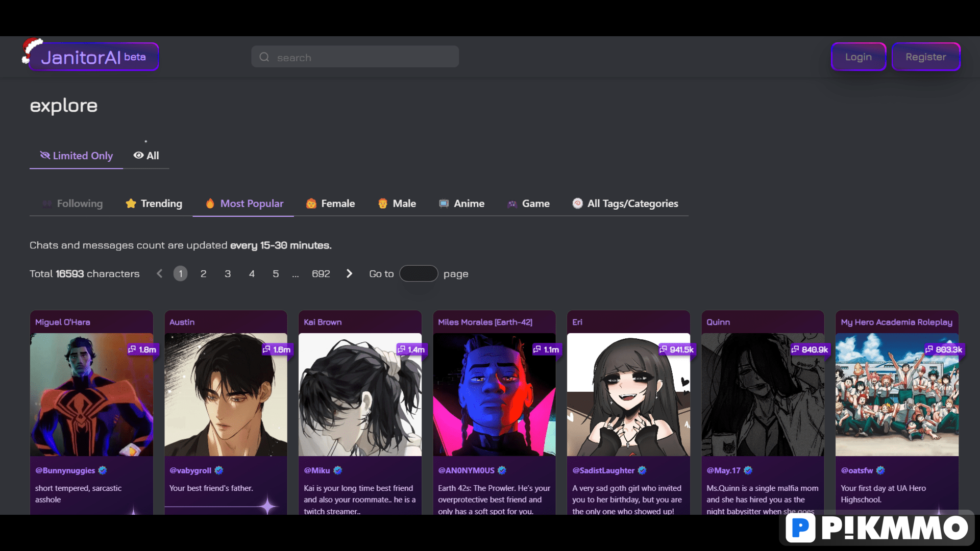This screenshot has width=980, height=551.
Task: Open the Trending tab
Action: coord(154,204)
